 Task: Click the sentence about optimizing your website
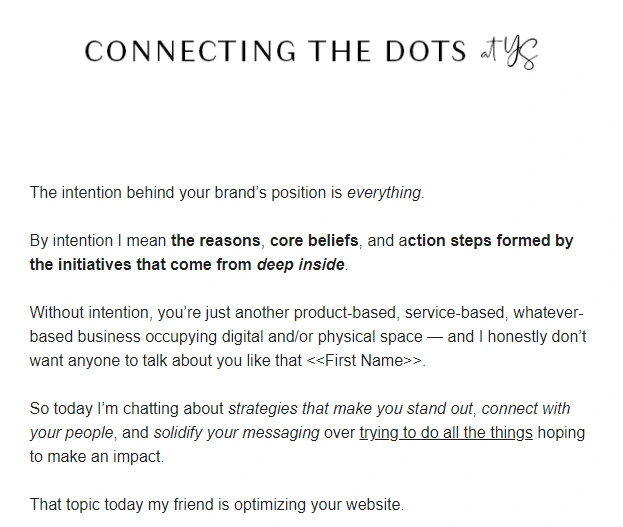[217, 505]
